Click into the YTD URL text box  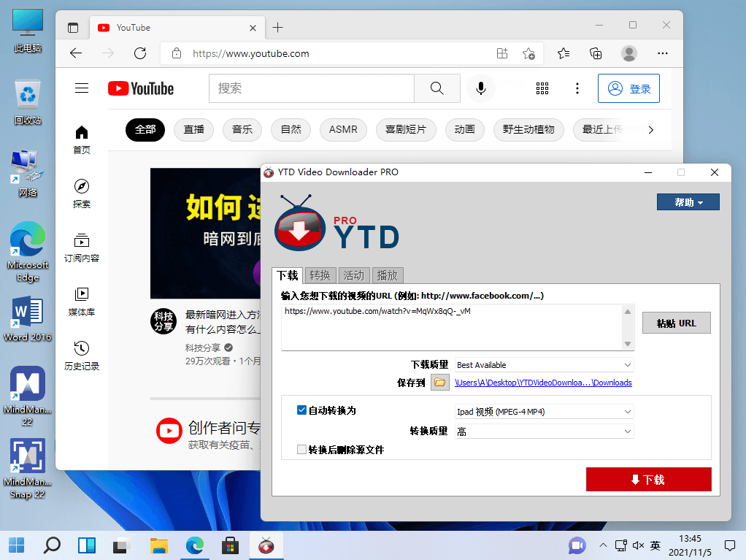[452, 328]
